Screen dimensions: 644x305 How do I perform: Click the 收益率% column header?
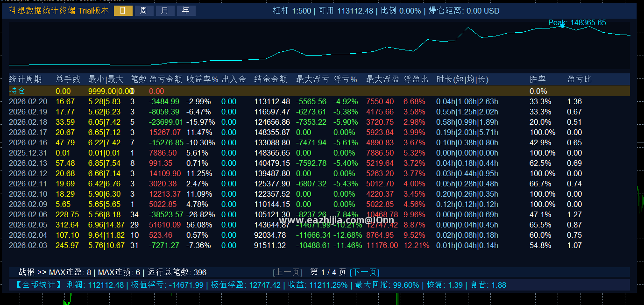[202, 79]
